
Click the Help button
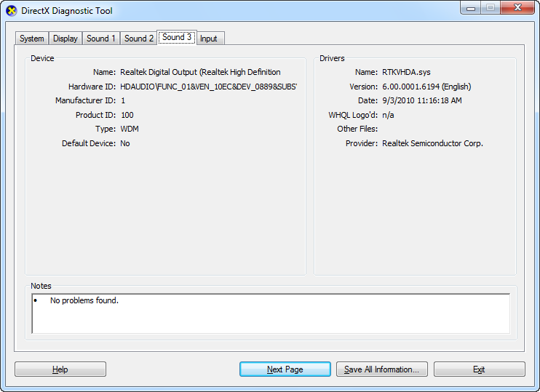60,369
